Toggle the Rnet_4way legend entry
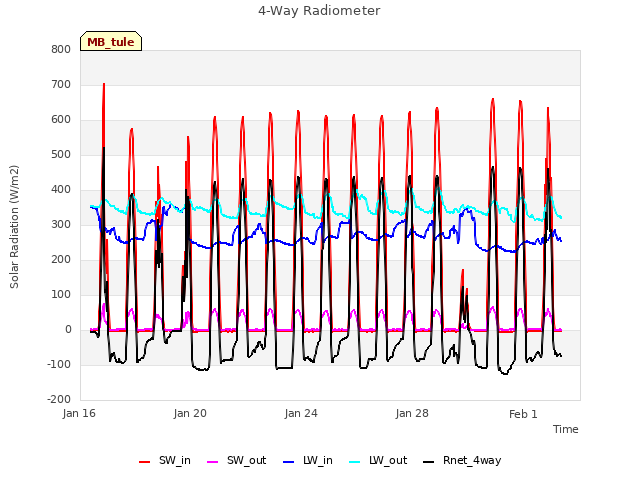 pos(462,460)
